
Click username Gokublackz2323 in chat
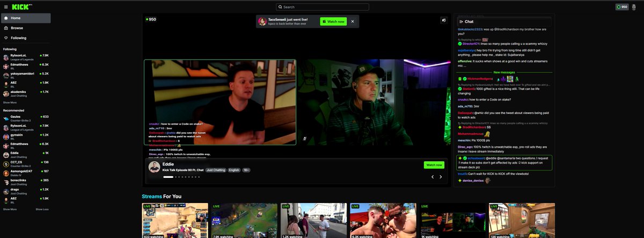[x=470, y=29]
